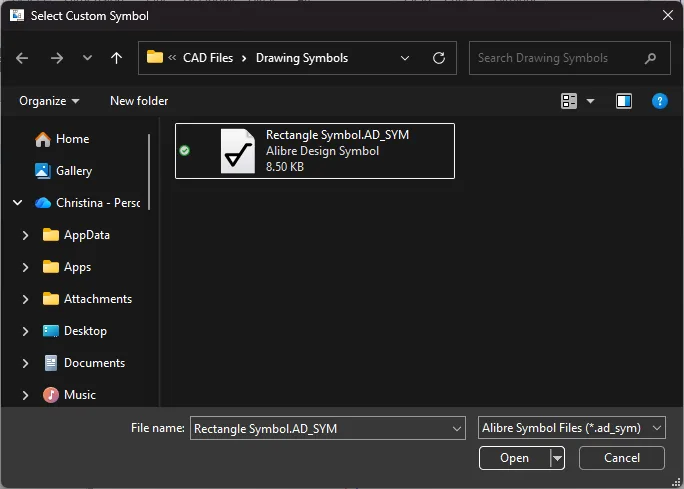Open the view options dropdown arrow
The width and height of the screenshot is (684, 489).
pos(590,101)
